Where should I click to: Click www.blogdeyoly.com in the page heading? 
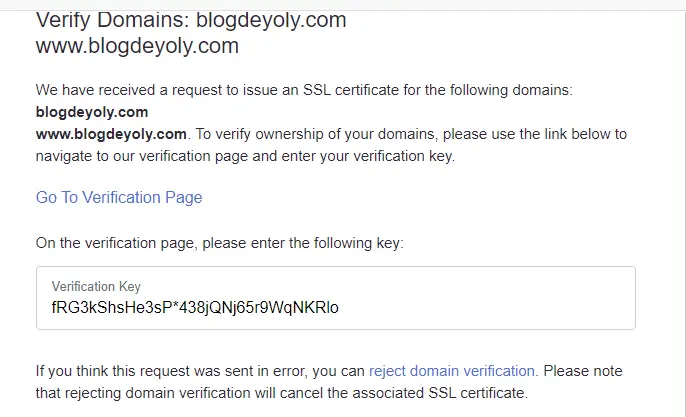137,46
